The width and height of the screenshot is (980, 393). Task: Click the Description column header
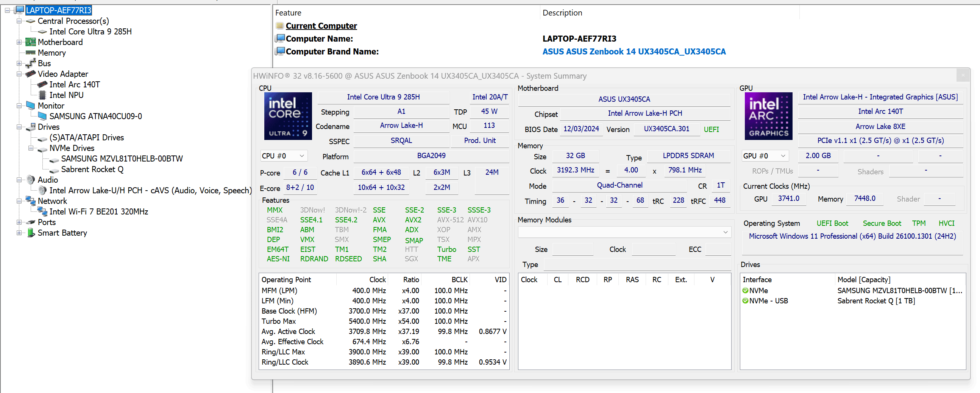669,12
